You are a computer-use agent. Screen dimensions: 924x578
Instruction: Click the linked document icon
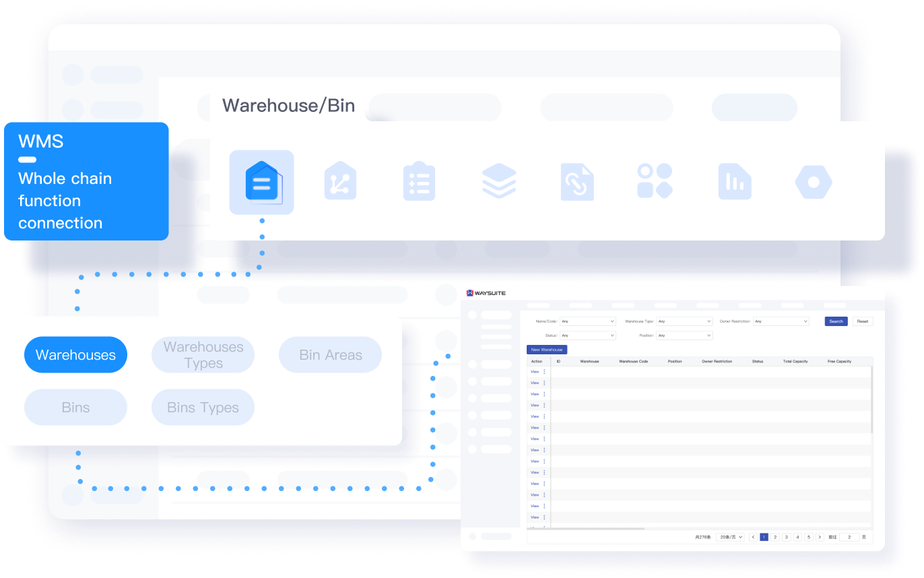pyautogui.click(x=577, y=182)
